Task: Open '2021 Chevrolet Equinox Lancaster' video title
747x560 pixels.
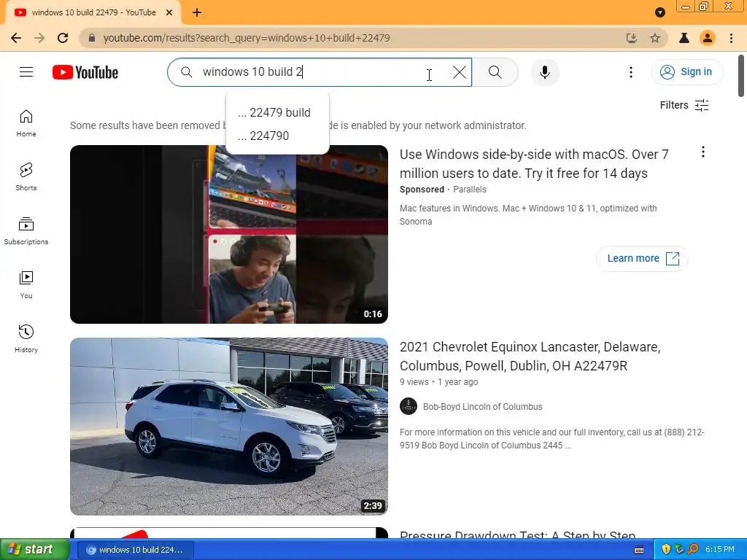Action: [x=530, y=356]
